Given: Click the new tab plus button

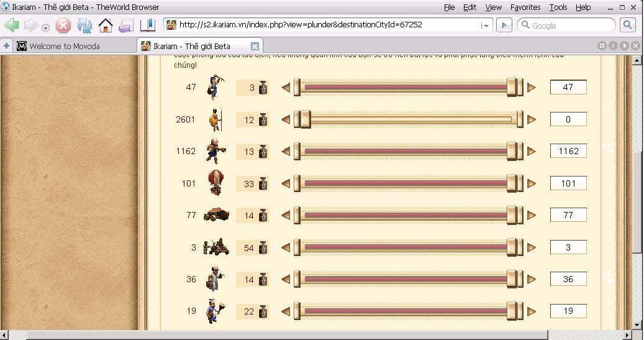Looking at the screenshot, I should [6, 45].
